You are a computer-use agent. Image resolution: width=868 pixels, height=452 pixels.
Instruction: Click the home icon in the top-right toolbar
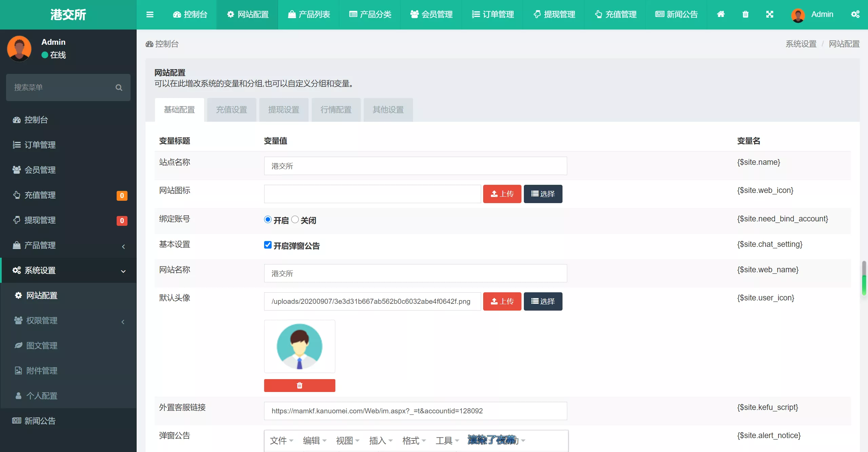coord(721,14)
